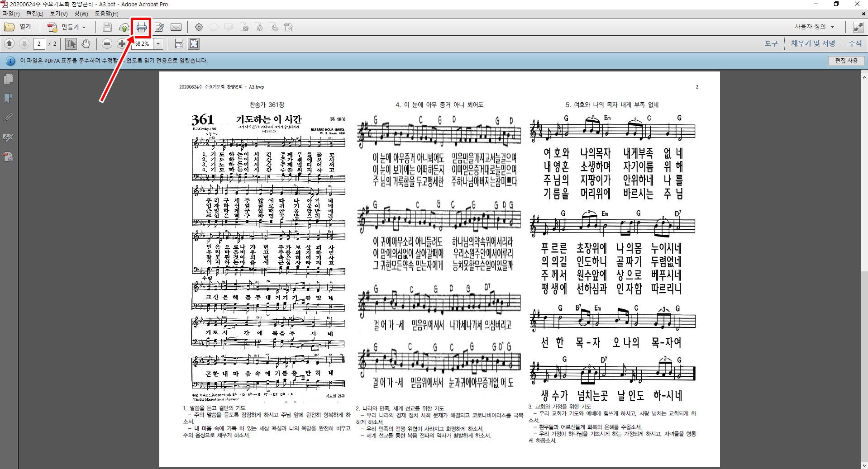Click the rotate page icon
The image size is (868, 469).
pos(259,27)
